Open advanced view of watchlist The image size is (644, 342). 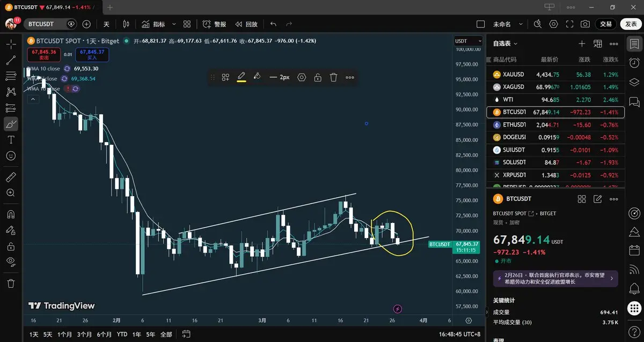598,43
